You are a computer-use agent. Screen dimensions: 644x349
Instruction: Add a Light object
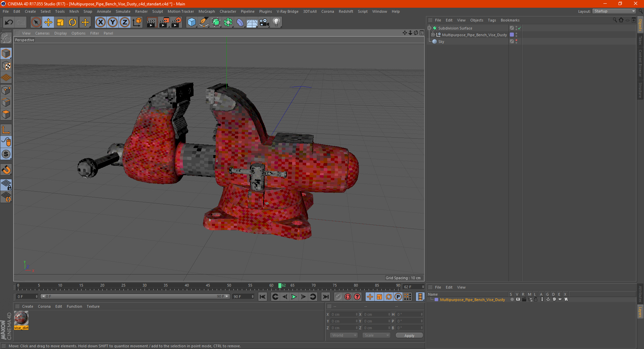[276, 22]
